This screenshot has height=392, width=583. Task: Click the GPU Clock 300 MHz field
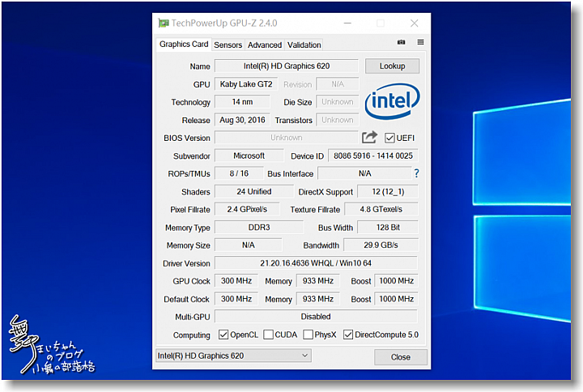pyautogui.click(x=236, y=281)
